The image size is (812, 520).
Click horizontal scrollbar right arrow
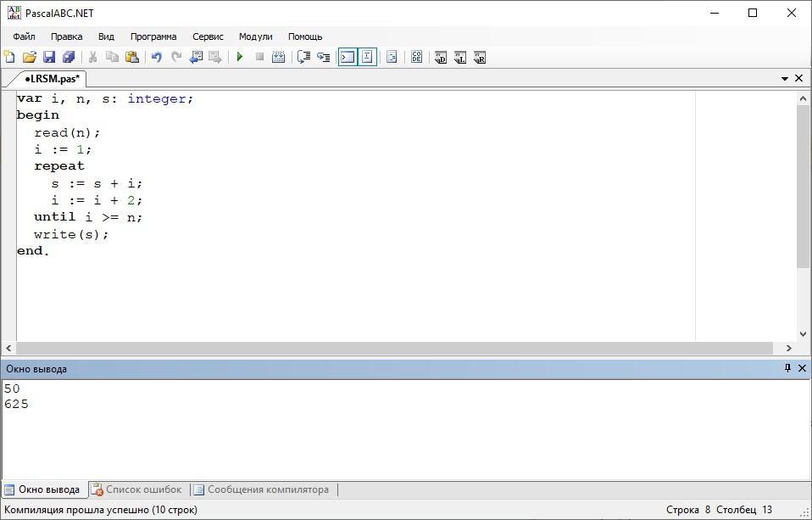click(x=789, y=349)
